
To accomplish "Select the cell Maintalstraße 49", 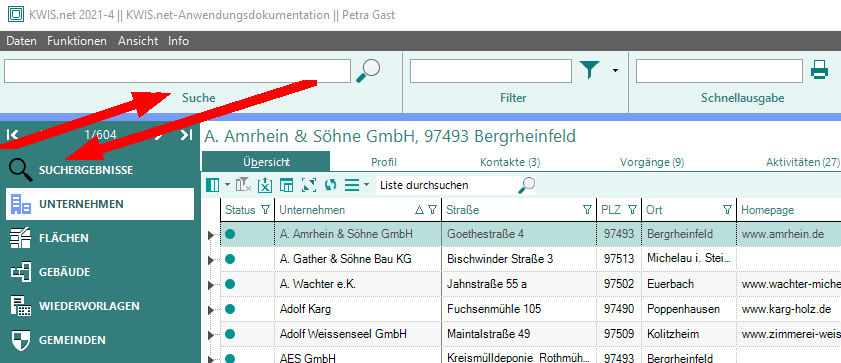I will coord(519,334).
